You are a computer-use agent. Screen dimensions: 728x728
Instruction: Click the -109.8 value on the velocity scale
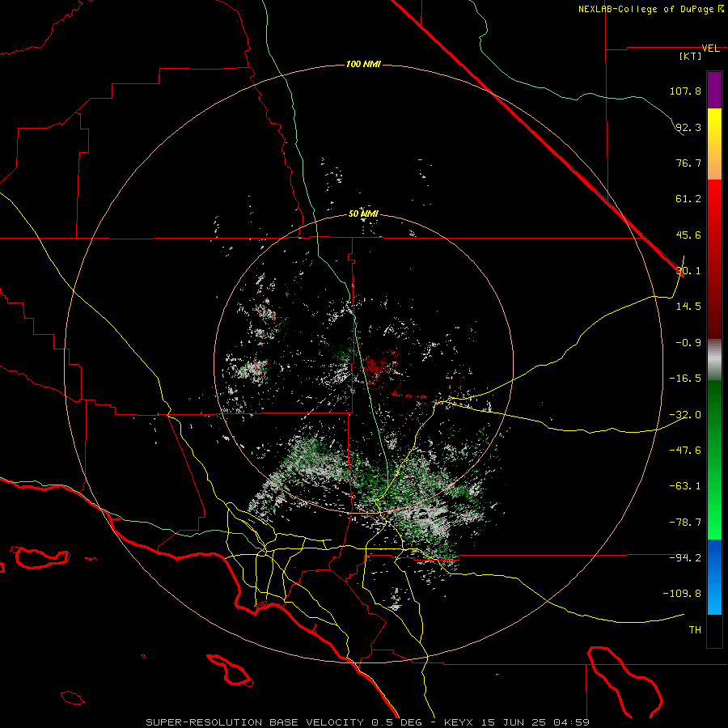[x=683, y=594]
